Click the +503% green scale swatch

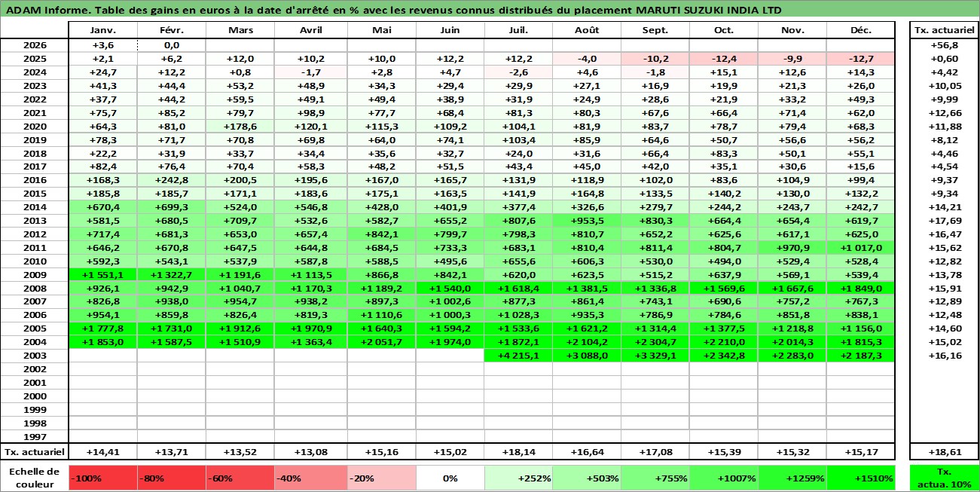[x=587, y=478]
